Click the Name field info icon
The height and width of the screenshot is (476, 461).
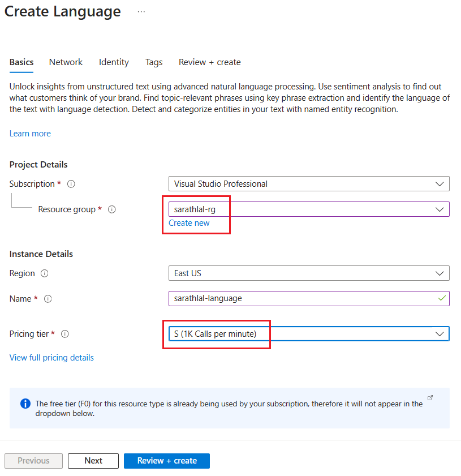click(47, 299)
